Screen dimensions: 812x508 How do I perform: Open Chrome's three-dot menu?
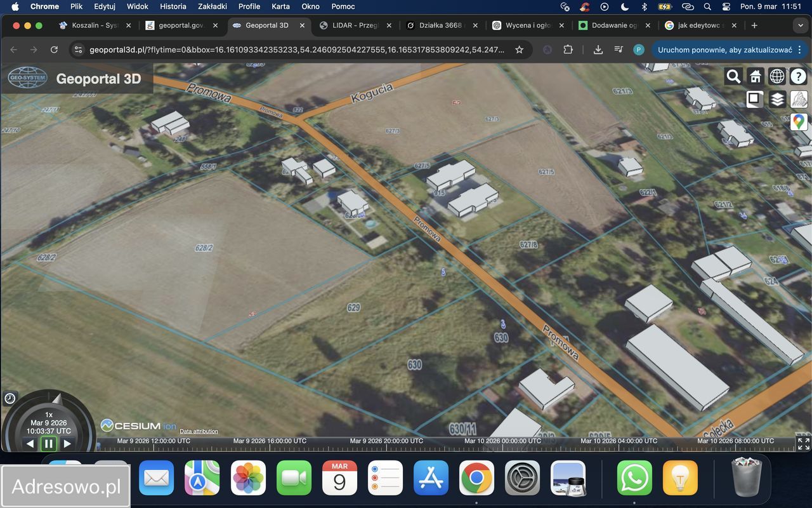click(801, 50)
